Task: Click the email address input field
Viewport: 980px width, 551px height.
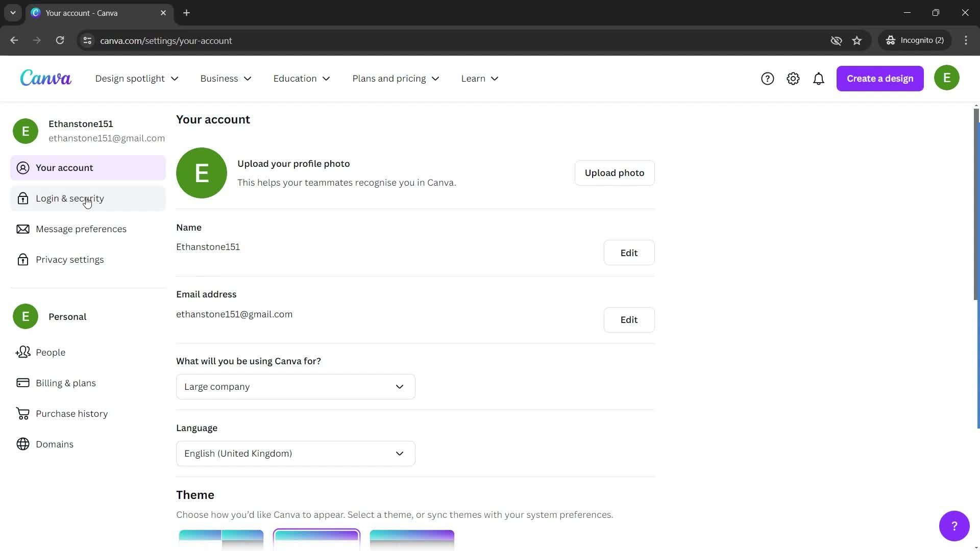Action: click(234, 314)
